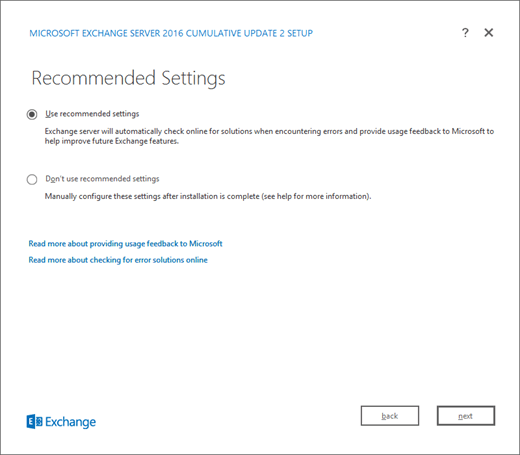Open link about checking error solutions online
520x455 pixels.
[x=118, y=260]
